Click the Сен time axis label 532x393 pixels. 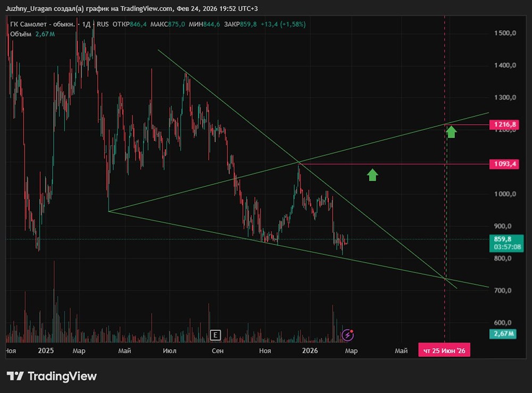pyautogui.click(x=218, y=350)
